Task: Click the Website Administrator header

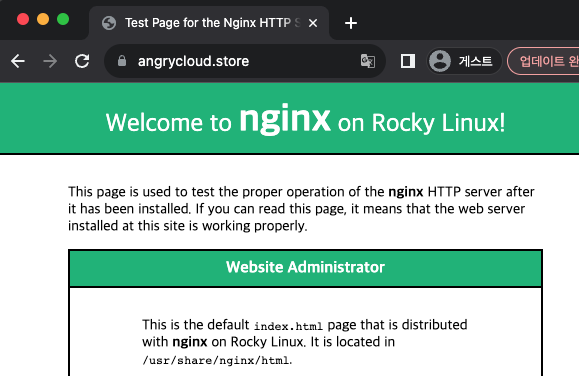Action: 305,267
